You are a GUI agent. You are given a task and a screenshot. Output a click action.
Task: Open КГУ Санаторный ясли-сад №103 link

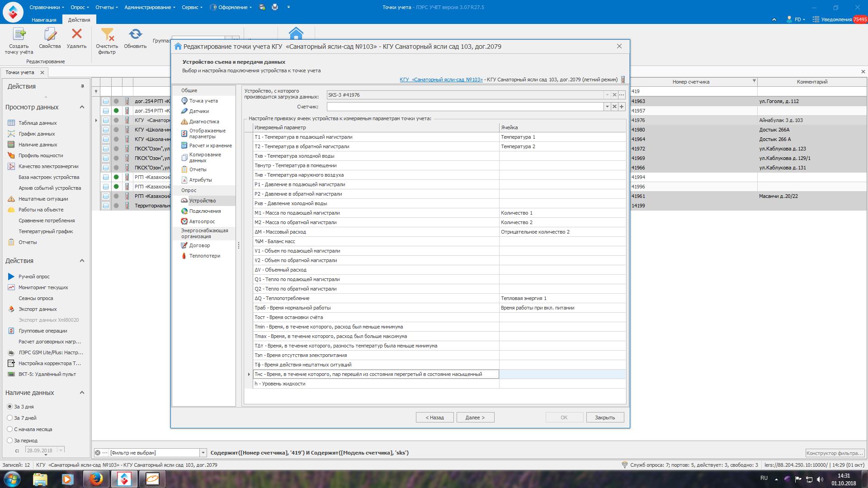441,80
